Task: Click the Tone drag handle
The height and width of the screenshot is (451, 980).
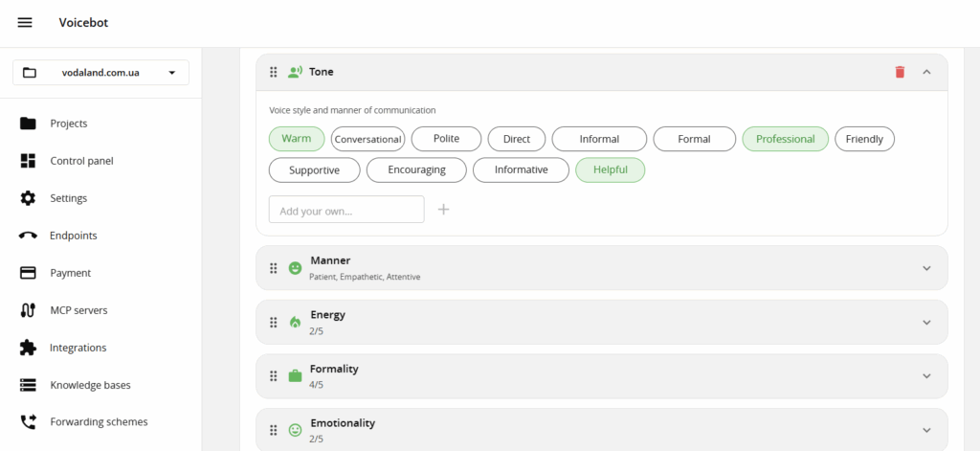Action: tap(273, 72)
